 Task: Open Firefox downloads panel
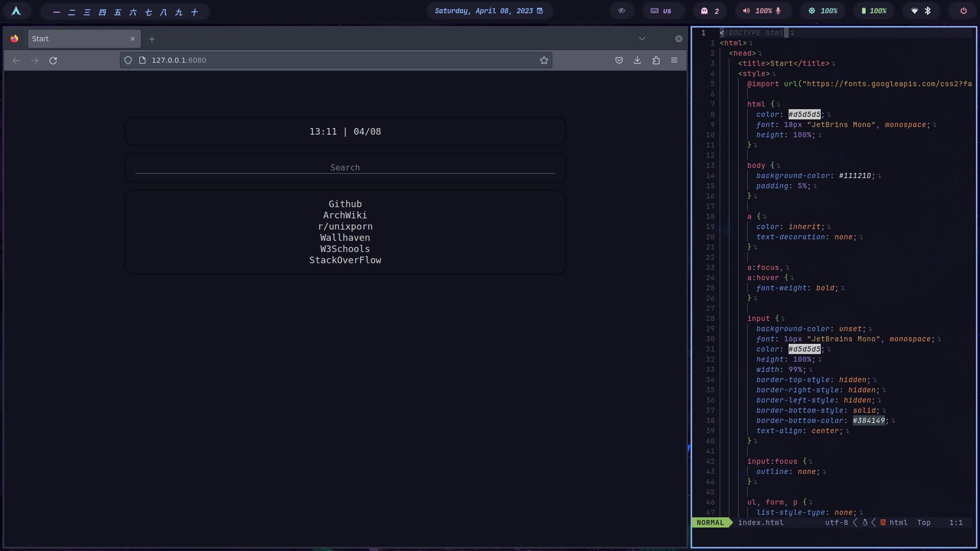click(638, 61)
